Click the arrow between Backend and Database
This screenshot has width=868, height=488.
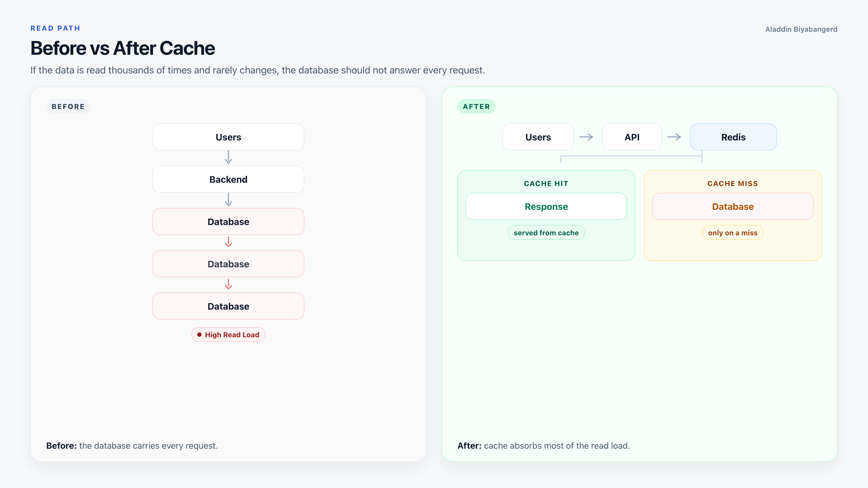pos(228,200)
